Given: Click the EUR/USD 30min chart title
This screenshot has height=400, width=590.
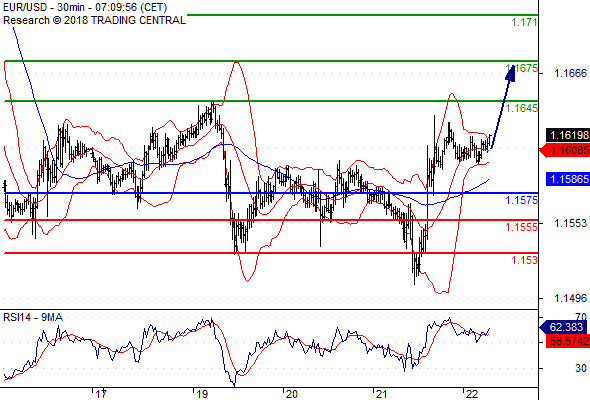Looking at the screenshot, I should [x=85, y=8].
